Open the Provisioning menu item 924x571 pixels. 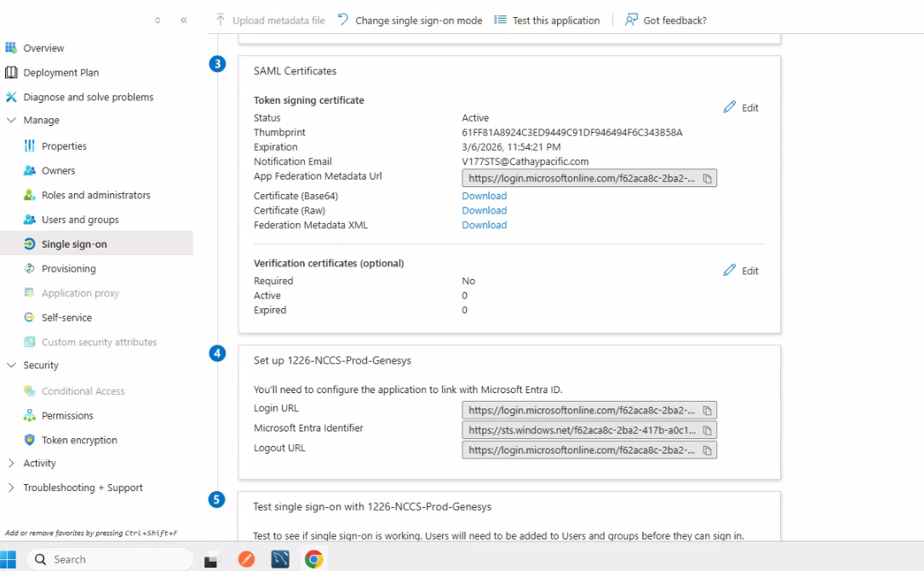point(68,269)
